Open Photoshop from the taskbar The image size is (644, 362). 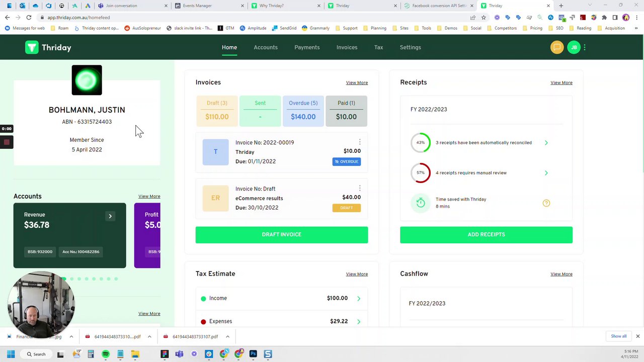[253, 354]
